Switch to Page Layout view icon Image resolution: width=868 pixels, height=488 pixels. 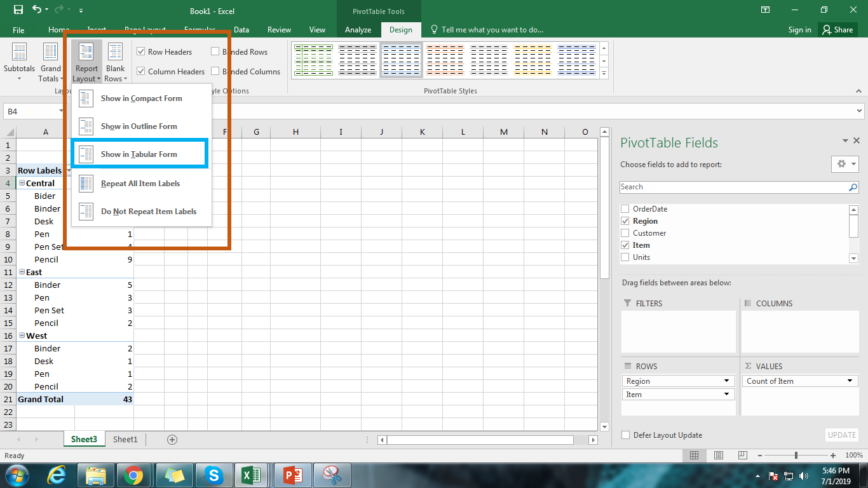click(x=719, y=455)
